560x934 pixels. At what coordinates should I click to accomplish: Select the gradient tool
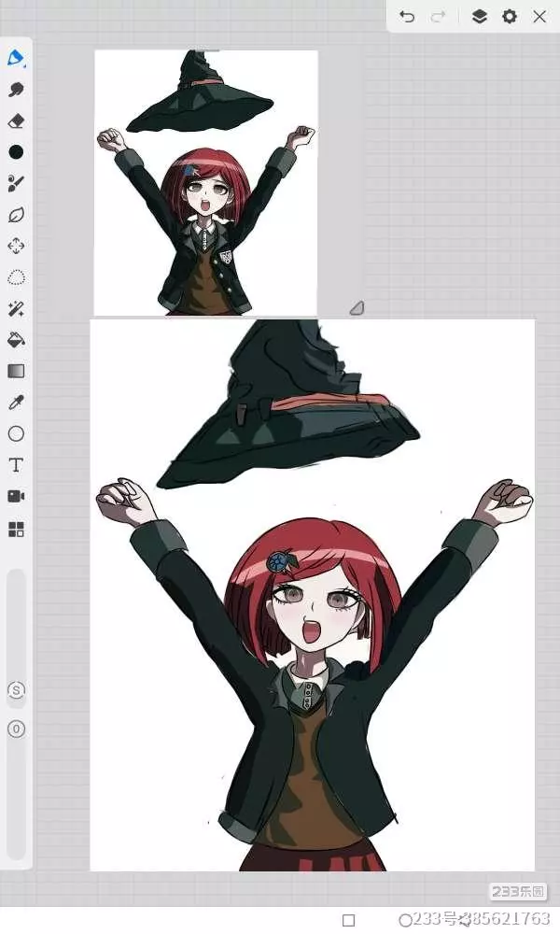(16, 371)
